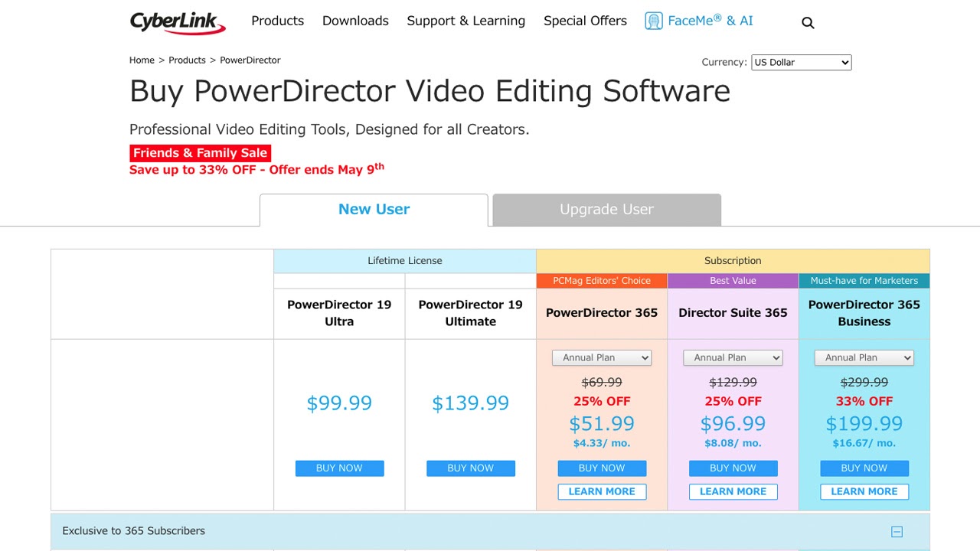Click the Subscription header

[733, 261]
